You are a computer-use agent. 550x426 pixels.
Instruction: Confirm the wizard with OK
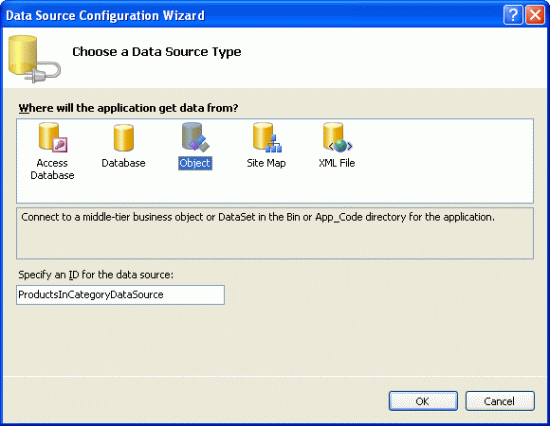click(x=423, y=401)
